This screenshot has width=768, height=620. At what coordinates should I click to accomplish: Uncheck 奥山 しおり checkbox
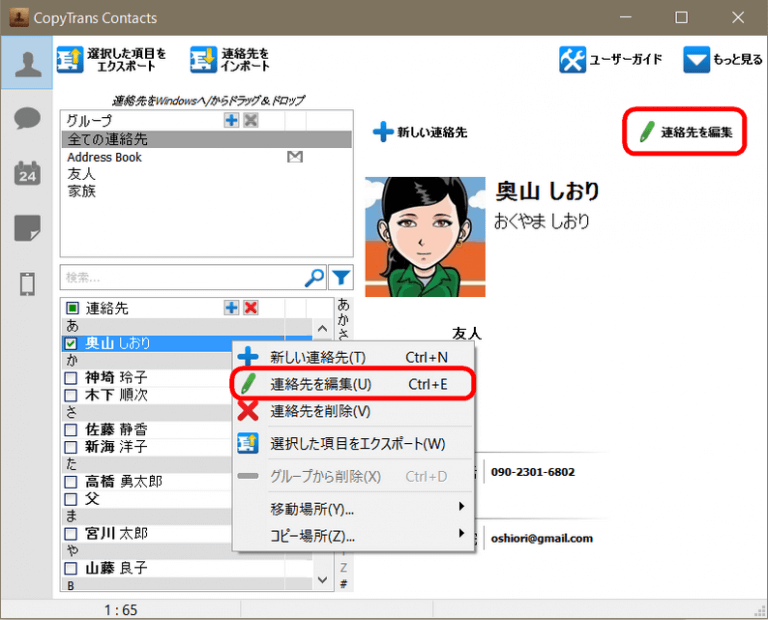point(71,343)
